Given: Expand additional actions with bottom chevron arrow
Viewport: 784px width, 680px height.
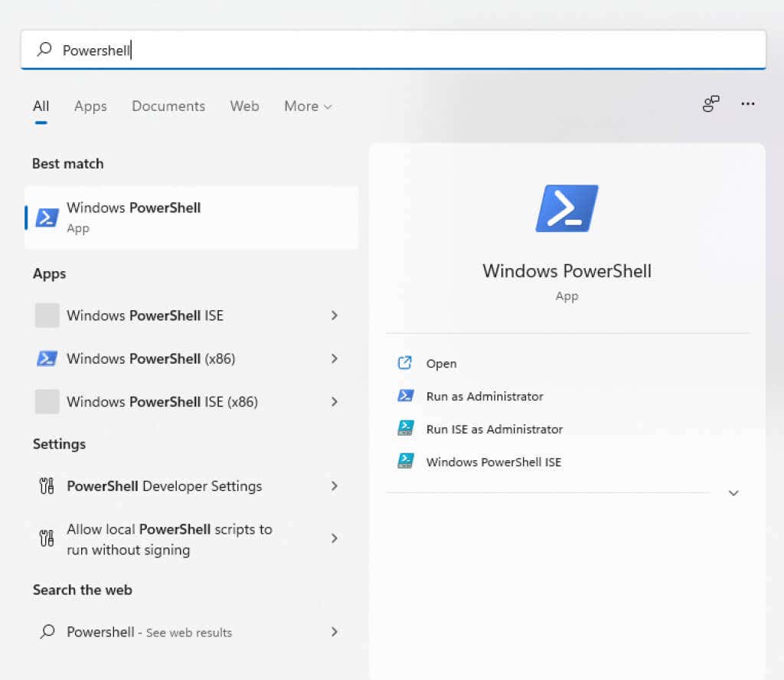Looking at the screenshot, I should coord(733,492).
